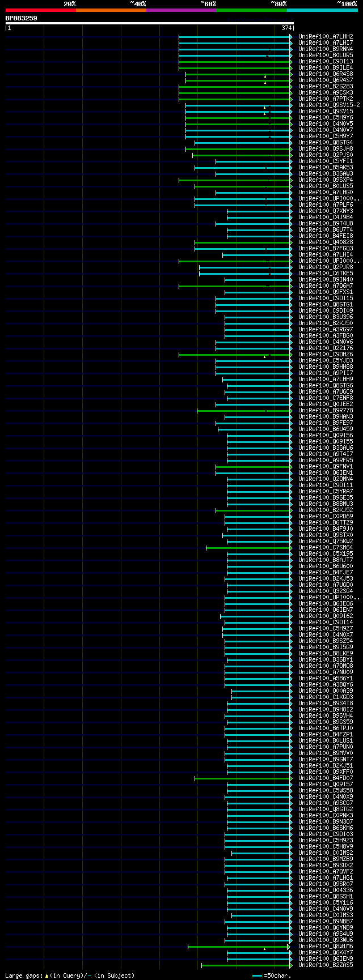The height and width of the screenshot is (980, 363).
Task: Click the UniRef100_Q00A39 entry
Action: point(326,691)
